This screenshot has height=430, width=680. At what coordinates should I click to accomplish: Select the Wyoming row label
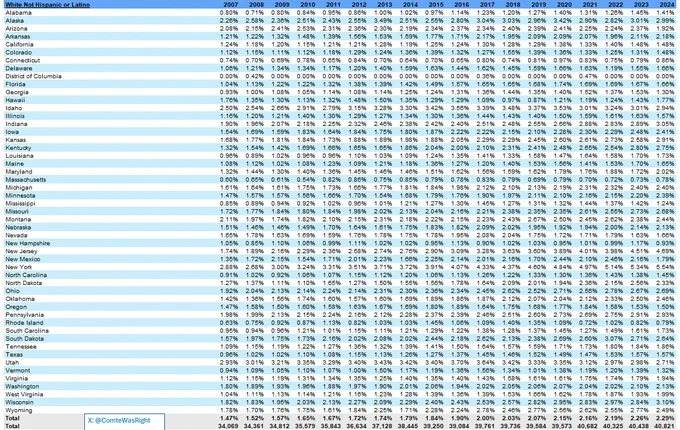(19, 410)
